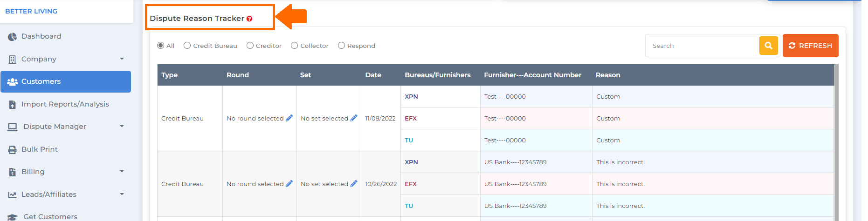Click Custom reason in the XPN Test row
868x221 pixels.
pyautogui.click(x=608, y=97)
